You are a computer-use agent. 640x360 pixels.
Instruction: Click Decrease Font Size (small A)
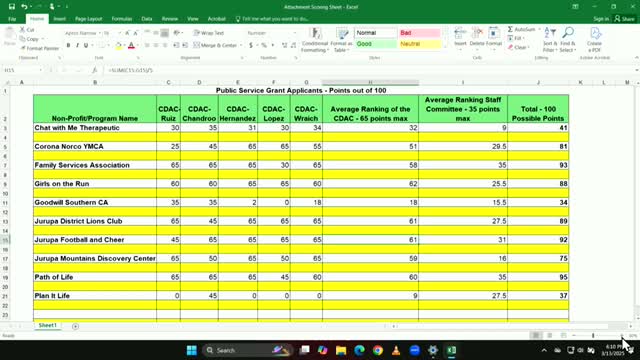coord(136,33)
